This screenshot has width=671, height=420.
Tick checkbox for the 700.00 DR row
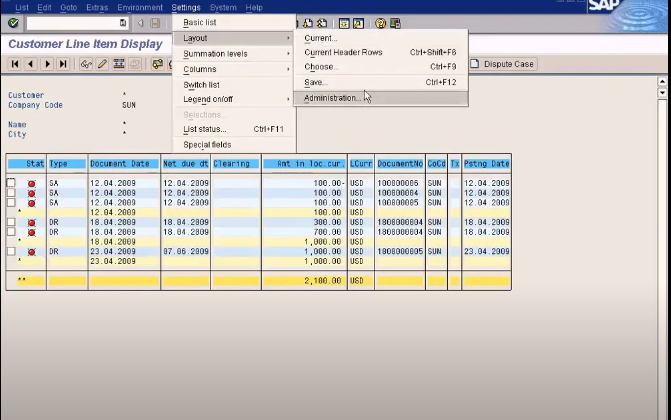(11, 232)
